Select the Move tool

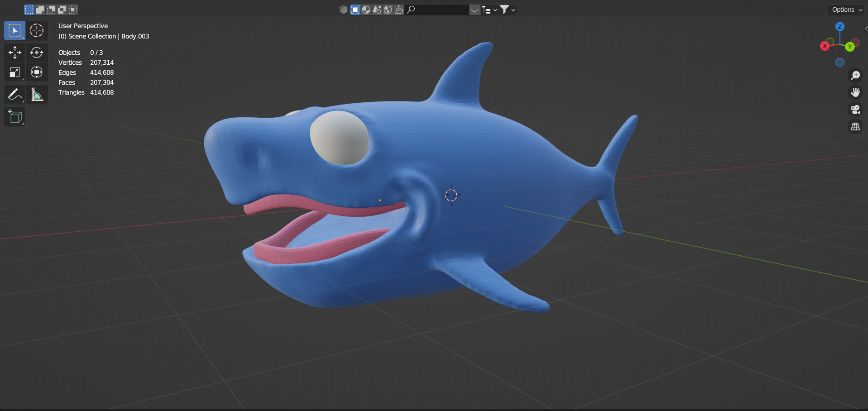(14, 53)
